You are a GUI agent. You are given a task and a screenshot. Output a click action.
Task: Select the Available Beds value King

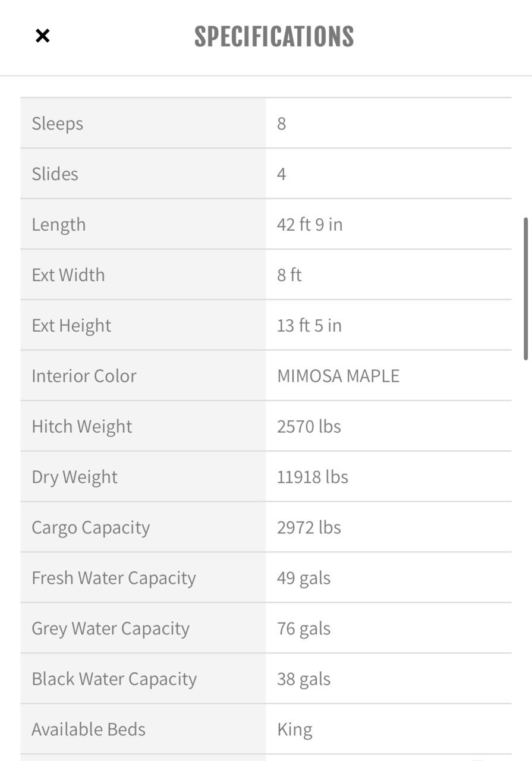click(295, 730)
